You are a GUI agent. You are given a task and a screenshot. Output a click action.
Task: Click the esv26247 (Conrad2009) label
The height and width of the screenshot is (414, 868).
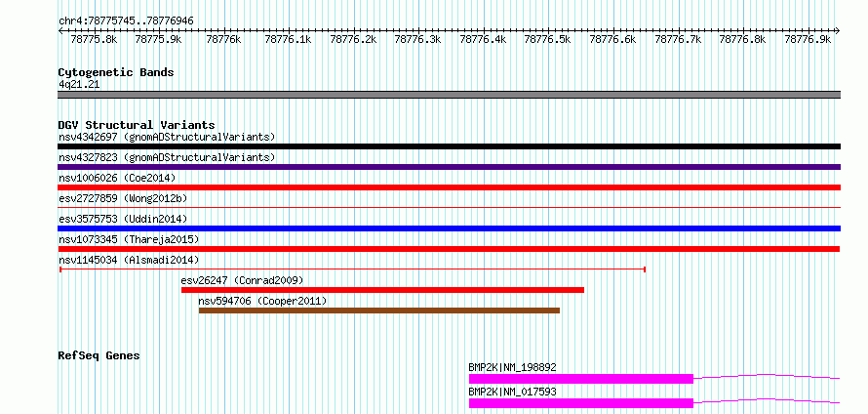[243, 280]
